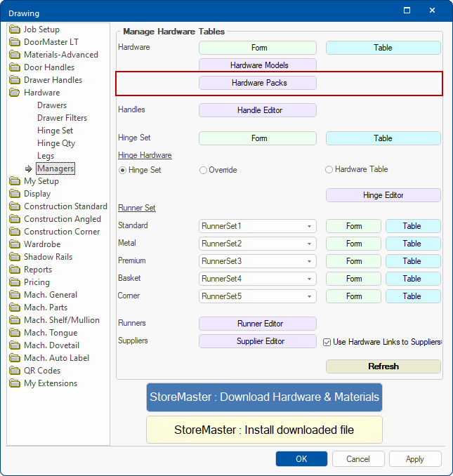The image size is (453, 476).
Task: Open the Standard runner set dropdown
Action: (x=309, y=226)
